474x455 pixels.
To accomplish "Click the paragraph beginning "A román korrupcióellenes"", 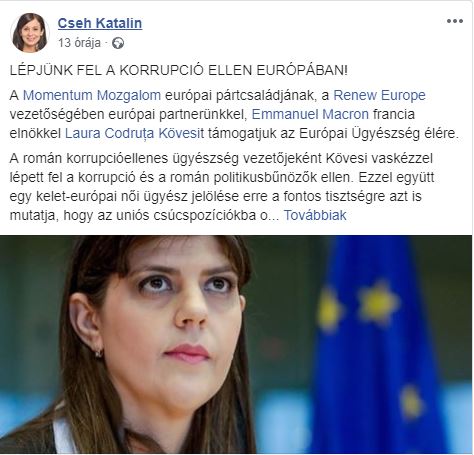I will pyautogui.click(x=222, y=187).
